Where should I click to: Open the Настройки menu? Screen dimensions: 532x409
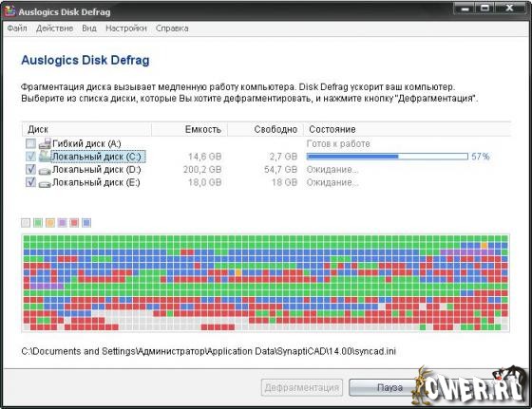click(x=126, y=28)
